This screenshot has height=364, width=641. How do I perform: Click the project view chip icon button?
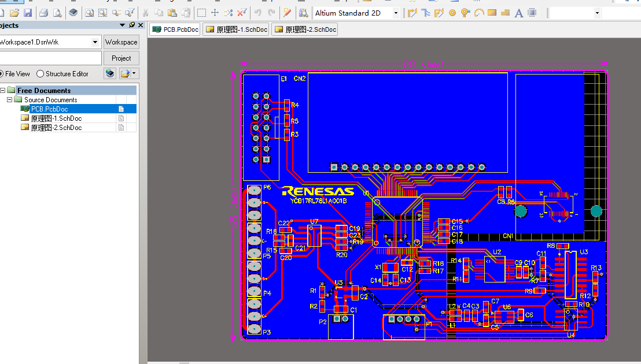(110, 73)
